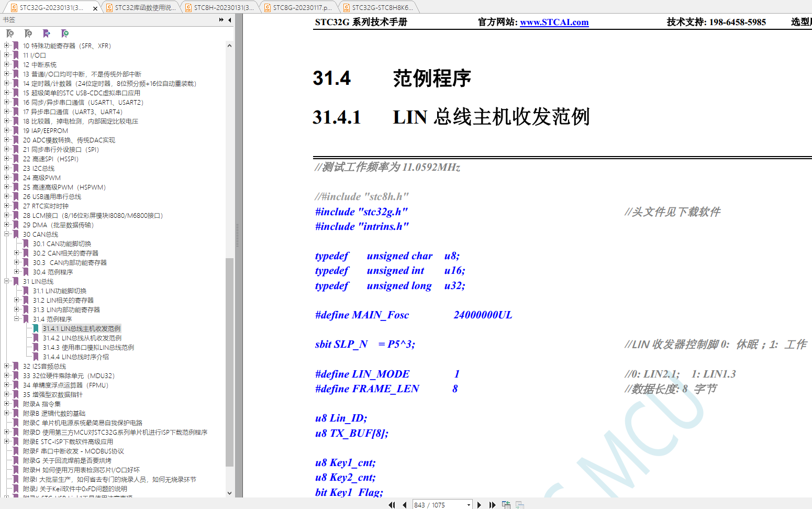Expand bookmarks panel with double-arrow icon
This screenshot has width=812, height=509.
pyautogui.click(x=221, y=20)
